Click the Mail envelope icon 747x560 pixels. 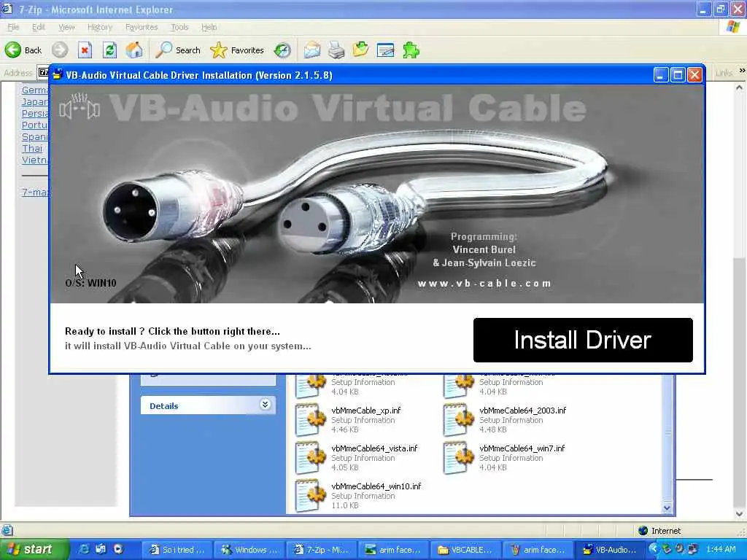tap(312, 50)
